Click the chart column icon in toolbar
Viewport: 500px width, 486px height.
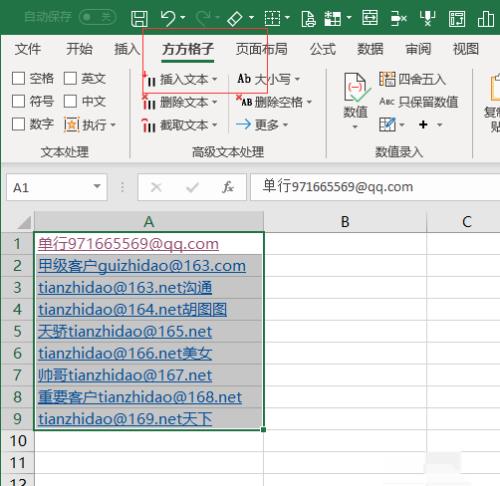(x=486, y=18)
